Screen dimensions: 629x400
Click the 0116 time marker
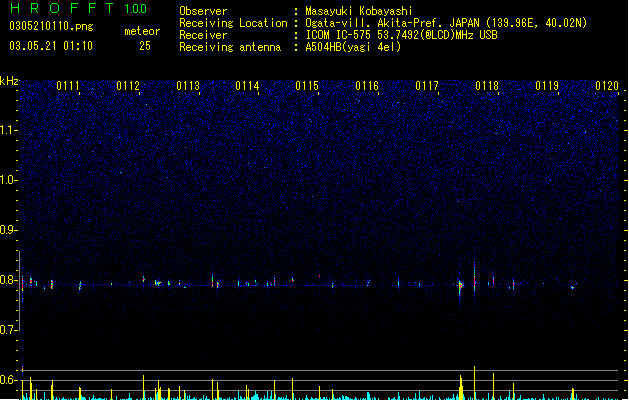tap(367, 86)
